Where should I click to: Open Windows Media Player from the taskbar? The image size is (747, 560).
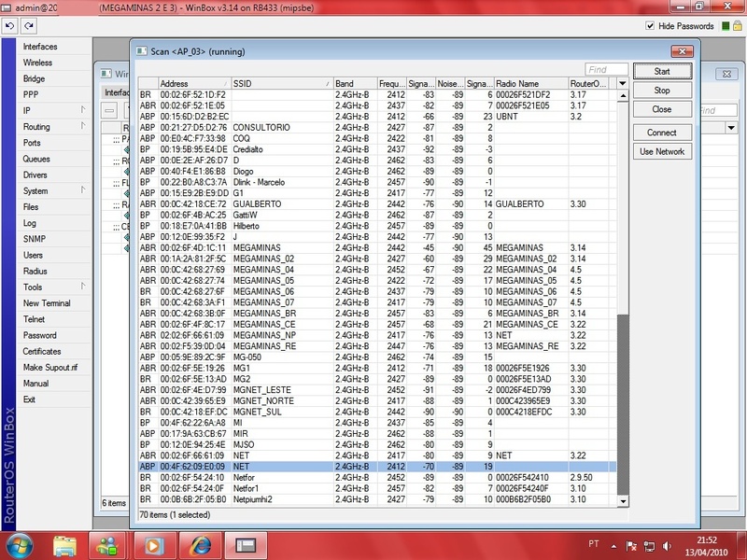[x=153, y=543]
